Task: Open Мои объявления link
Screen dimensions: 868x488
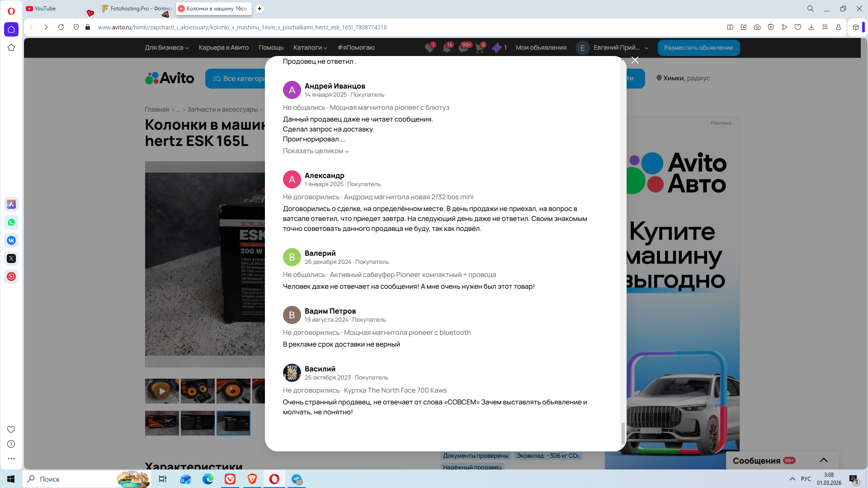Action: coord(541,47)
